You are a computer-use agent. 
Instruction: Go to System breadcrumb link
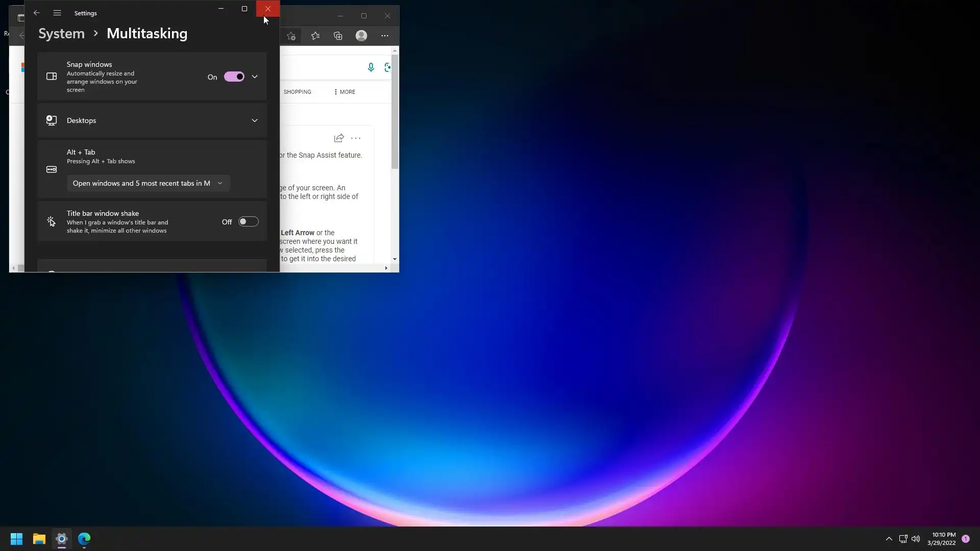coord(61,34)
